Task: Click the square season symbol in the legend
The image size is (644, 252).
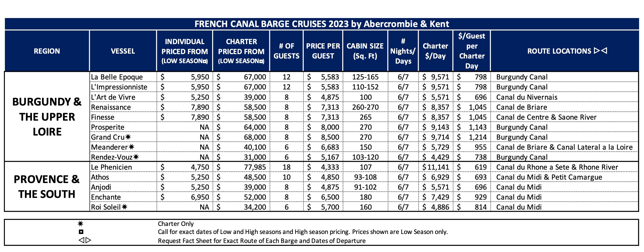Action: (81, 232)
